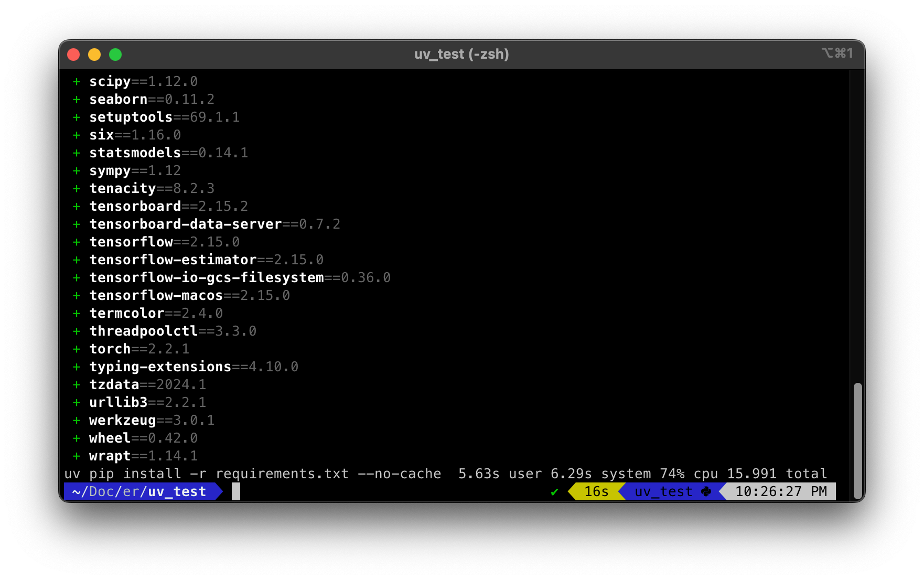Click the "tenacity==8.2.3" line
Screen dimensions: 924x580
[x=144, y=188]
